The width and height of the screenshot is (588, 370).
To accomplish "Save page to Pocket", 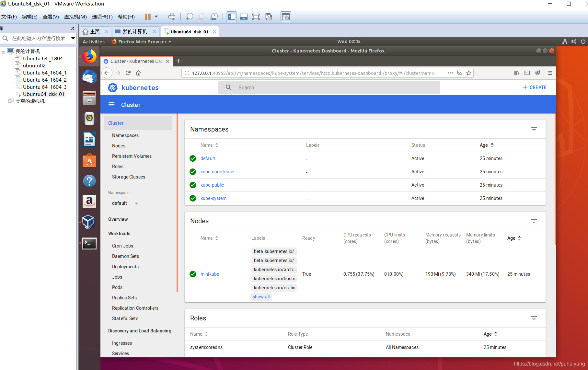I will pyautogui.click(x=459, y=73).
